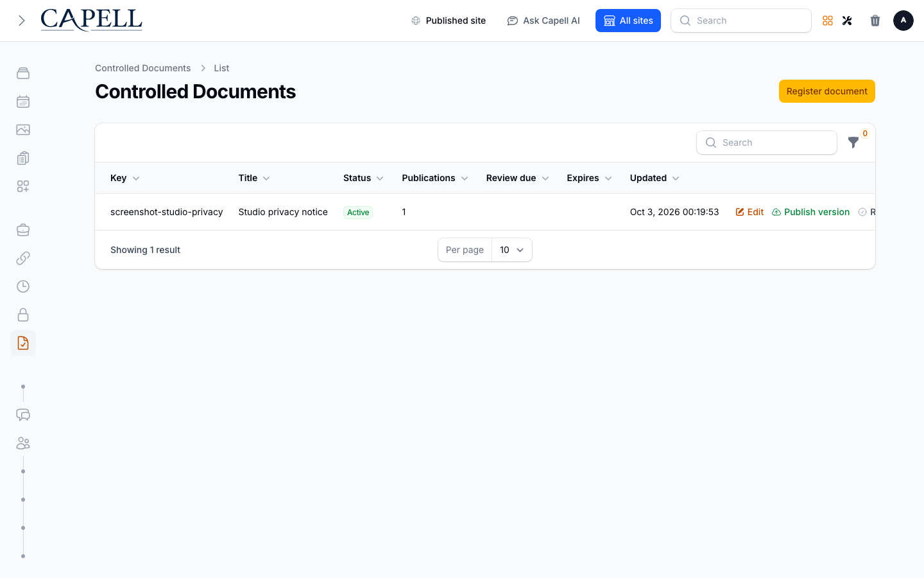The height and width of the screenshot is (578, 924).
Task: Sort by the Expires column
Action: (x=589, y=178)
